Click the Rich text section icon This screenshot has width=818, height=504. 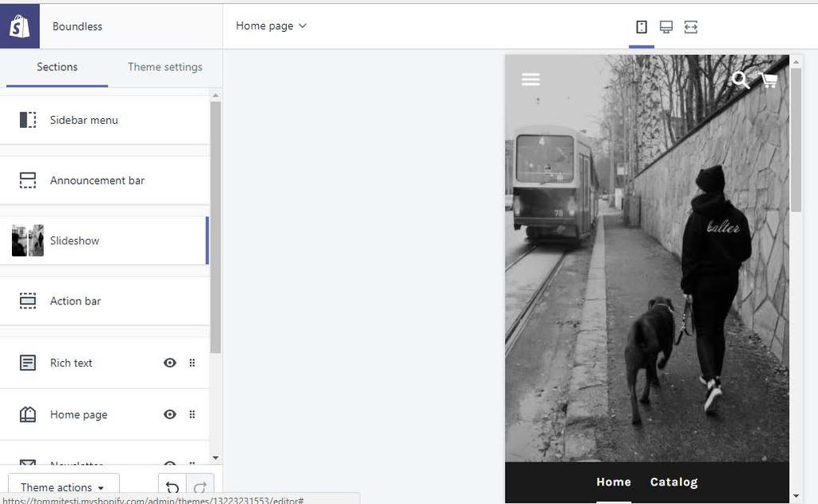(x=28, y=363)
